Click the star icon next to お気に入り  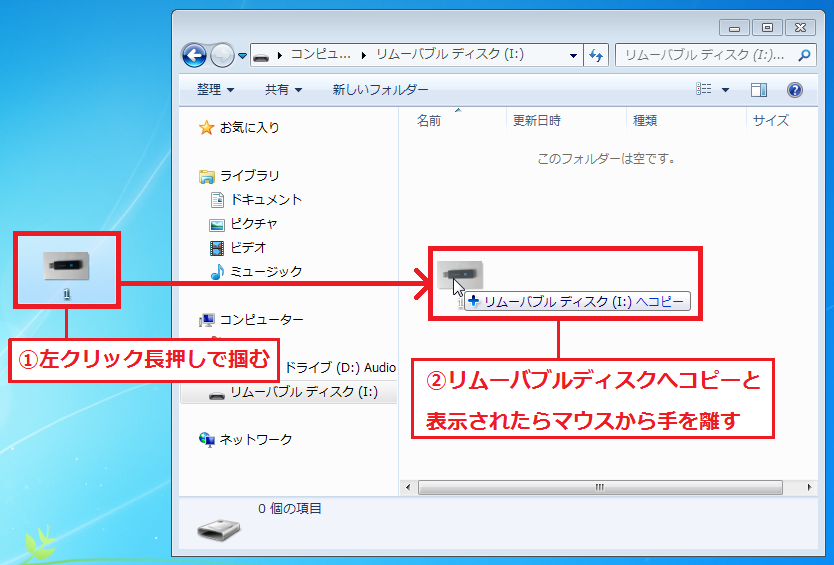(206, 128)
